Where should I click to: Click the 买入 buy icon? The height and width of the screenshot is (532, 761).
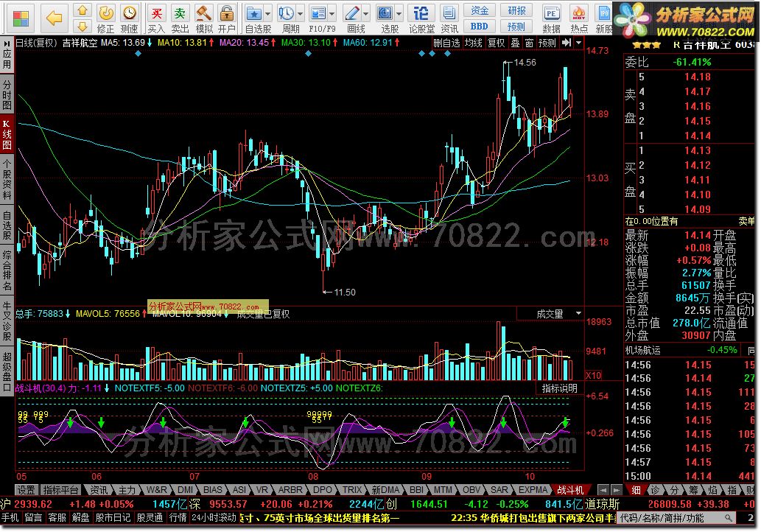[x=156, y=18]
